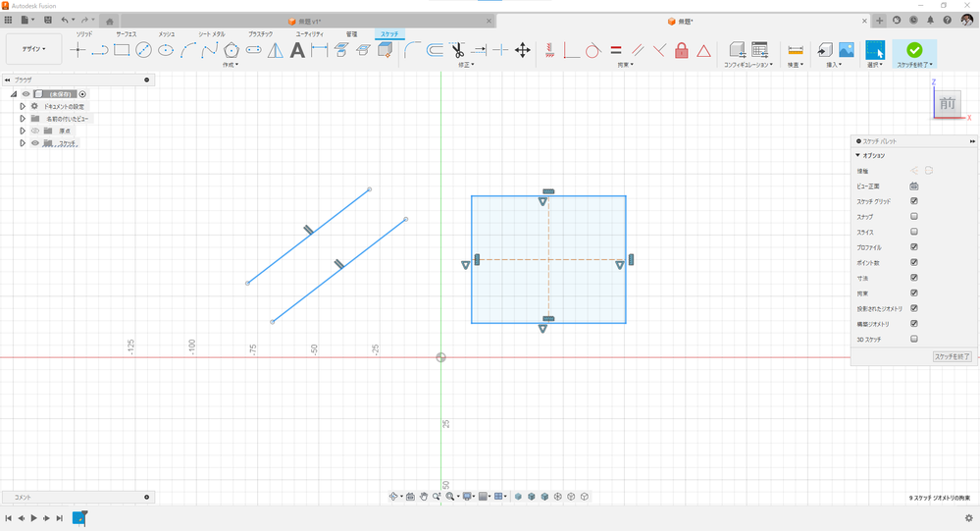The image size is (980, 531).
Task: Activate the Move/Copy arrows tool
Action: tap(523, 50)
